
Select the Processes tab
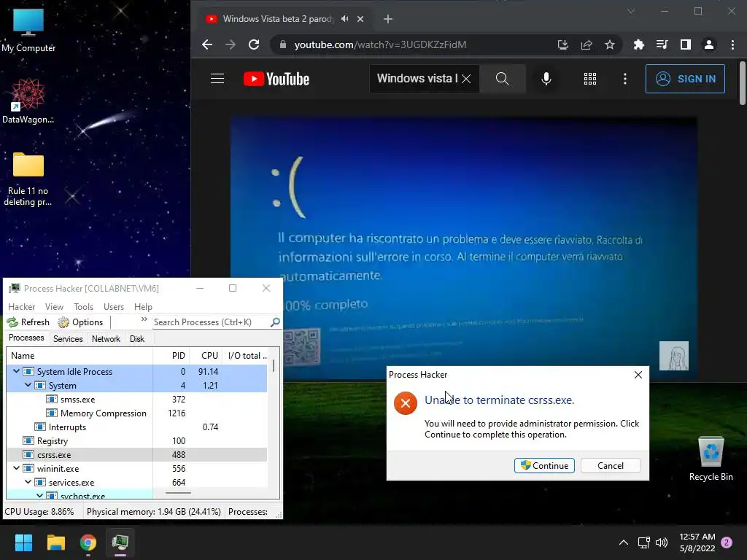click(26, 338)
